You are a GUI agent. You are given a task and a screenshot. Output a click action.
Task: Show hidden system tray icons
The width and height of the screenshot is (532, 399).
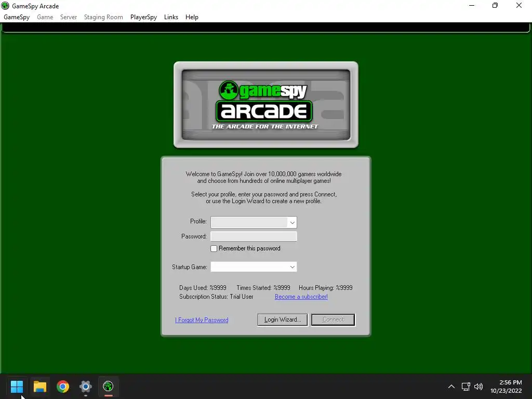(x=451, y=387)
